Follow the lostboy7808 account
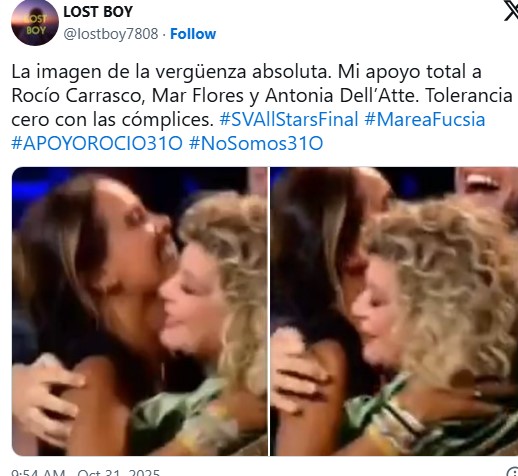This screenshot has height=476, width=518. [x=193, y=34]
